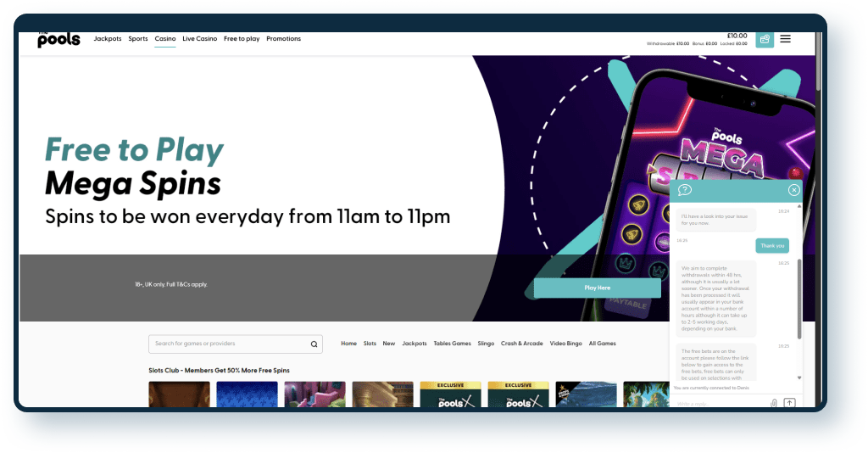
Task: Open second Exclusive Pools X game
Action: [x=519, y=394]
